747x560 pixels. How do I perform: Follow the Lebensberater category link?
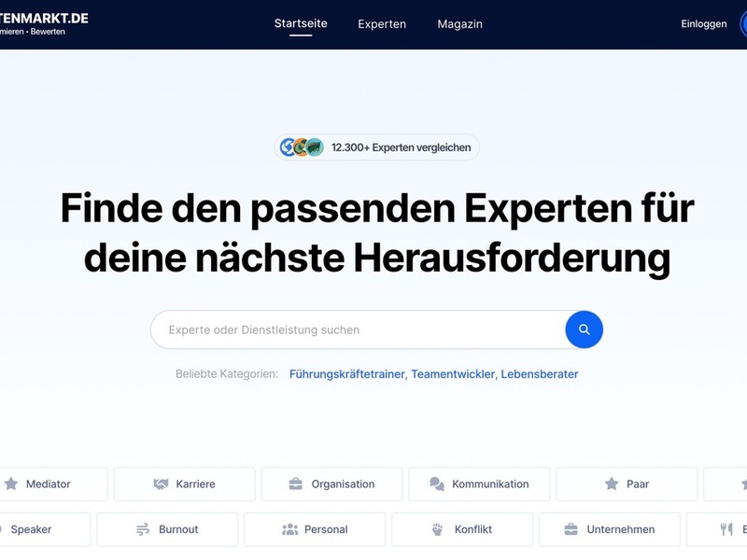point(540,374)
